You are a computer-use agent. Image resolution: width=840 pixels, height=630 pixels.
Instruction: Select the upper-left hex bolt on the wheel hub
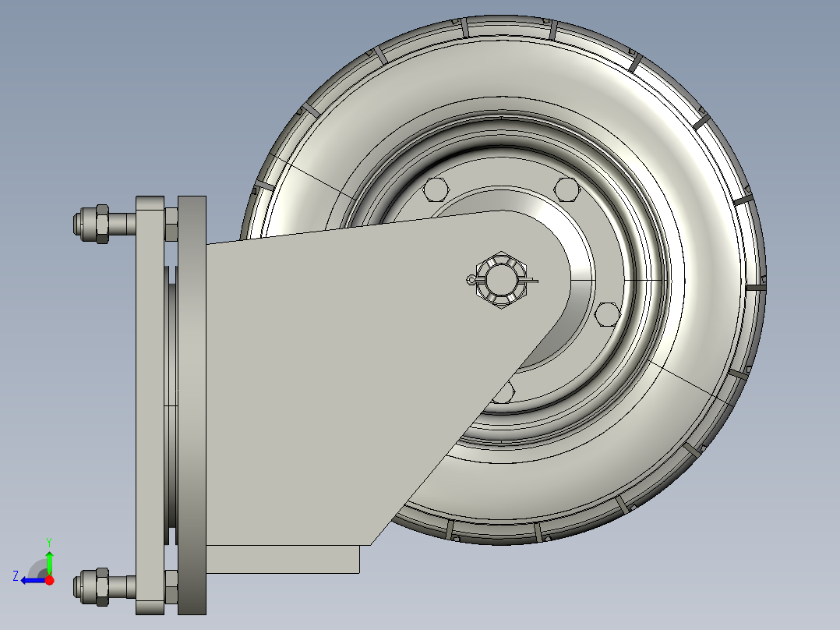tap(435, 189)
